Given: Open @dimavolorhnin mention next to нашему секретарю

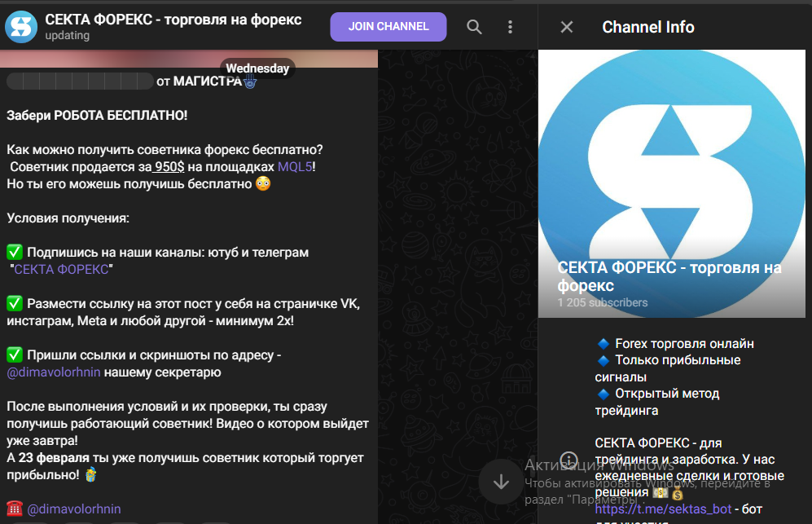Looking at the screenshot, I should 53,372.
